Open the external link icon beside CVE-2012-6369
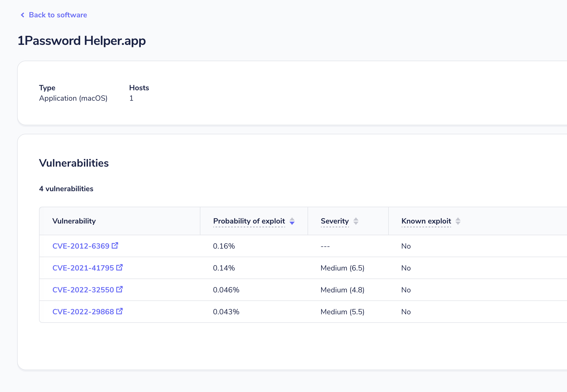Viewport: 567px width, 392px height. 115,245
